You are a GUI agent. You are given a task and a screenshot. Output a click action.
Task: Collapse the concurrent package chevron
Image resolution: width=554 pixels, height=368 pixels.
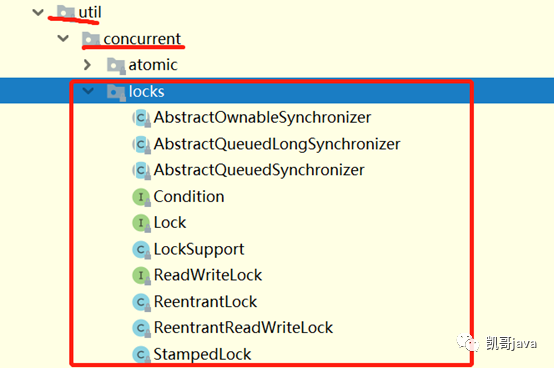tap(63, 38)
